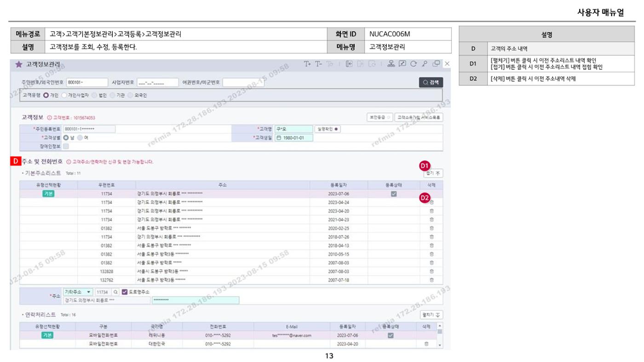The height and width of the screenshot is (362, 644).
Task: Click the calendar icon in 고객생일 field
Action: pos(279,138)
